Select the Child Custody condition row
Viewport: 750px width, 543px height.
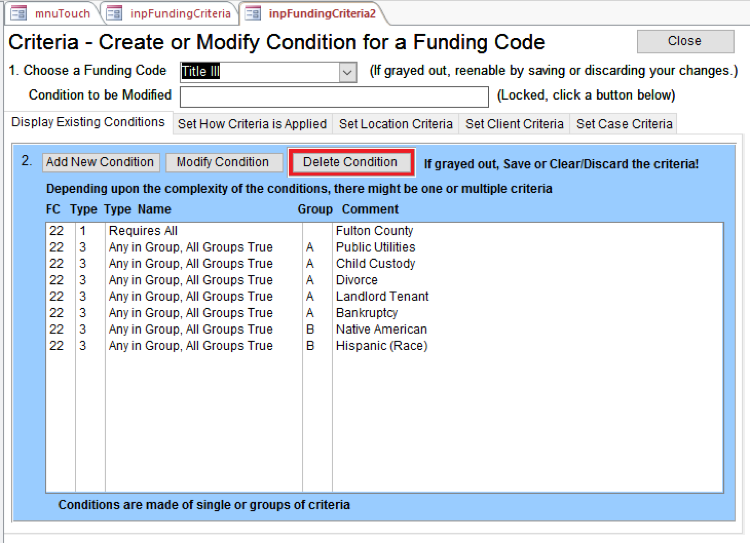click(375, 264)
